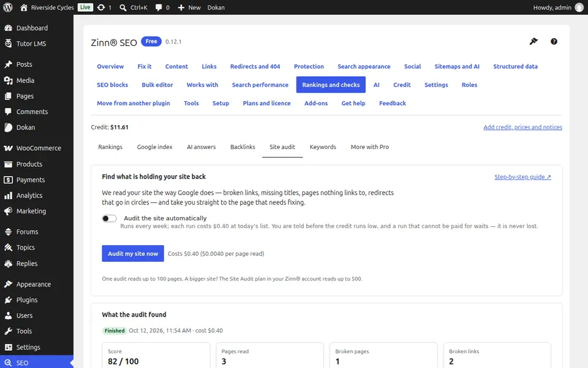
Task: Open Add credit, prices and notices link
Action: [x=522, y=128]
